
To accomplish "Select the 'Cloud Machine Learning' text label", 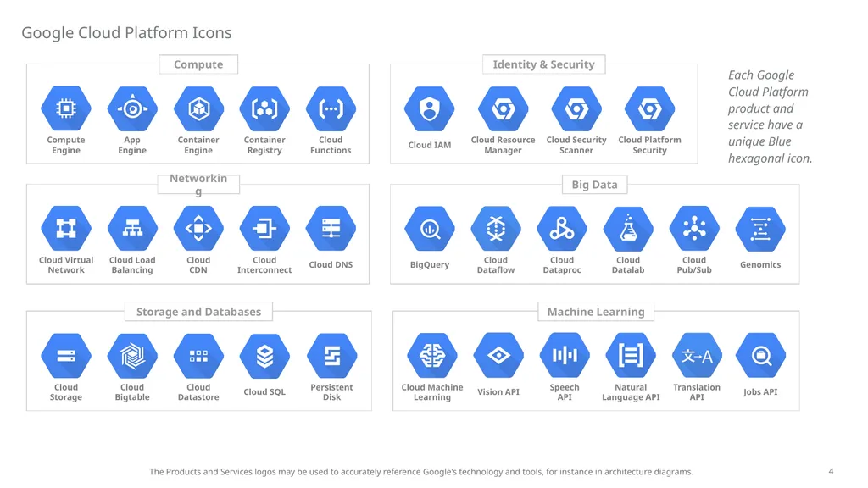I will tap(432, 392).
